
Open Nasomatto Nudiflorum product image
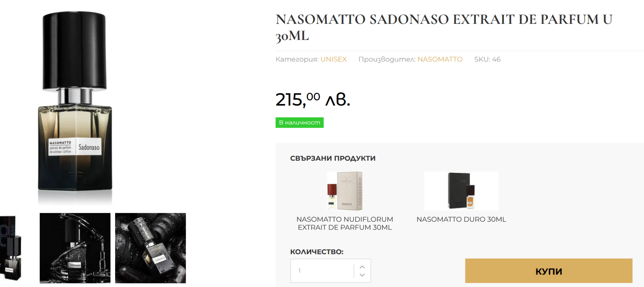tap(345, 191)
